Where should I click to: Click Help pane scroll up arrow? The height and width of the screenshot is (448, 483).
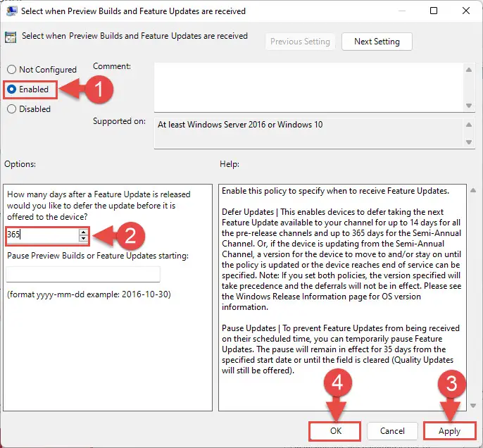coord(473,190)
